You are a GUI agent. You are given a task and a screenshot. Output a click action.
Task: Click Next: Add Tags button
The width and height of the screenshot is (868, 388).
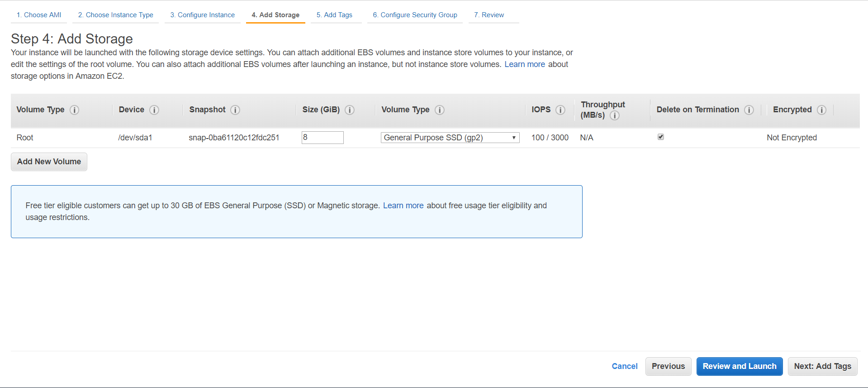822,366
